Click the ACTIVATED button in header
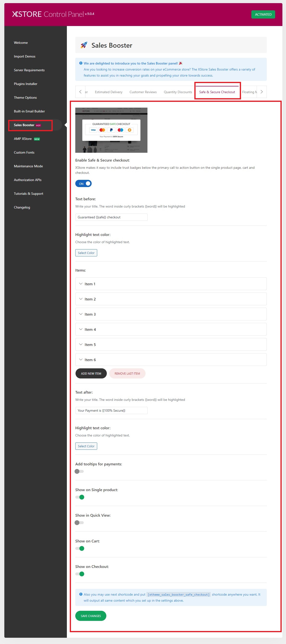This screenshot has width=286, height=644. [263, 14]
